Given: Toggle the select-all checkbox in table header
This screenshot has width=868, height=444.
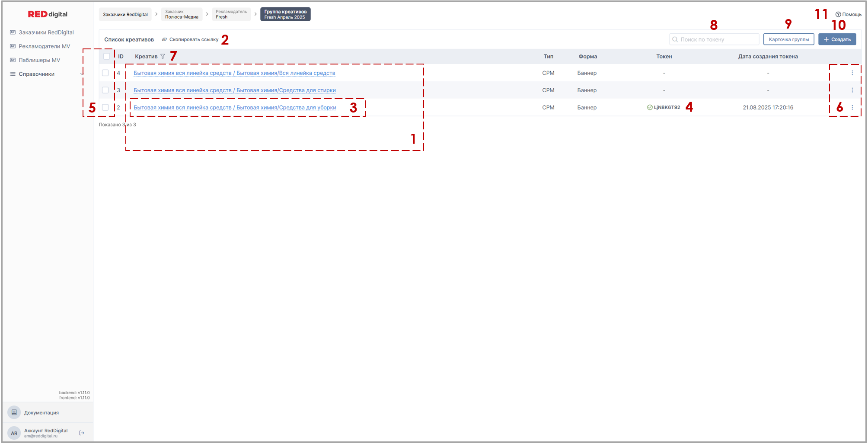Looking at the screenshot, I should pos(107,56).
